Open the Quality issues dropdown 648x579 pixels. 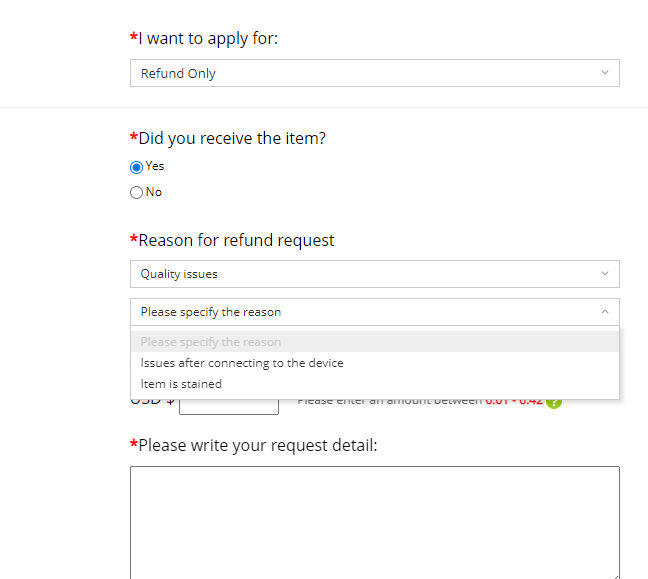374,274
